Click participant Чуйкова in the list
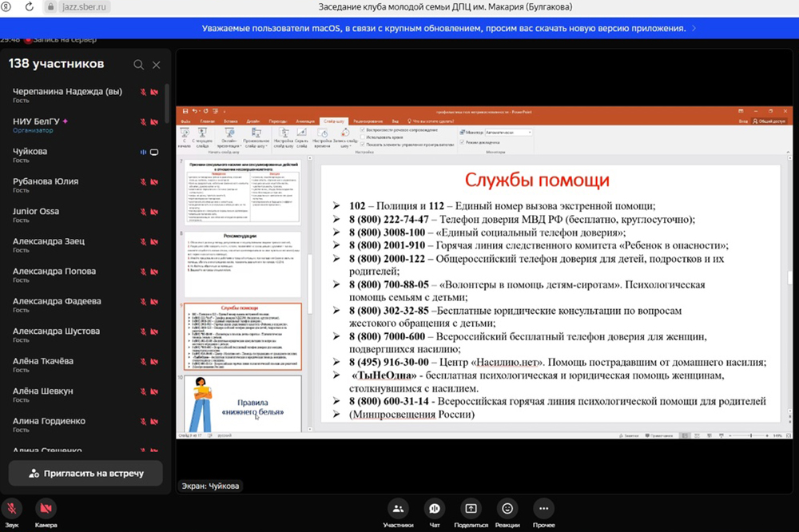799x532 pixels. click(30, 152)
